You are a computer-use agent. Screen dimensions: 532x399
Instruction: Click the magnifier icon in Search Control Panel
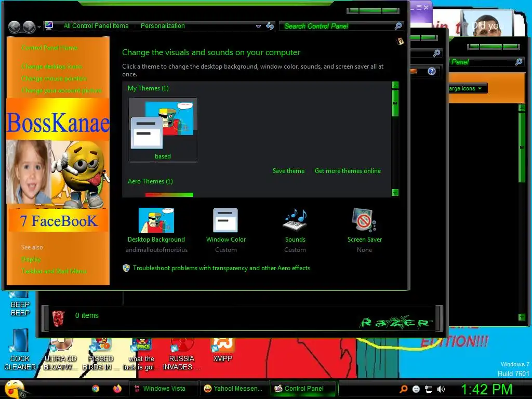[398, 26]
